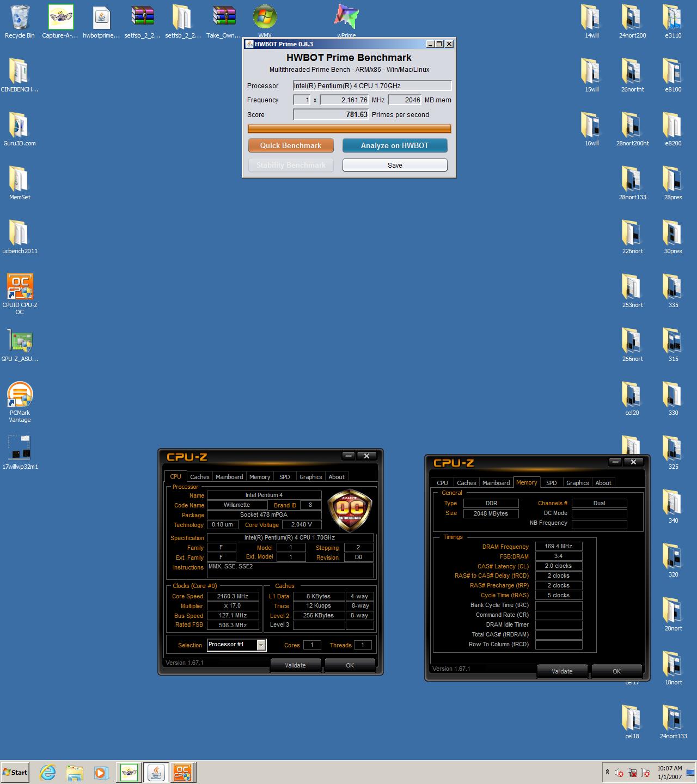This screenshot has width=697, height=784.
Task: Click the HWBOT Prime orange progress bar
Action: pyautogui.click(x=349, y=128)
